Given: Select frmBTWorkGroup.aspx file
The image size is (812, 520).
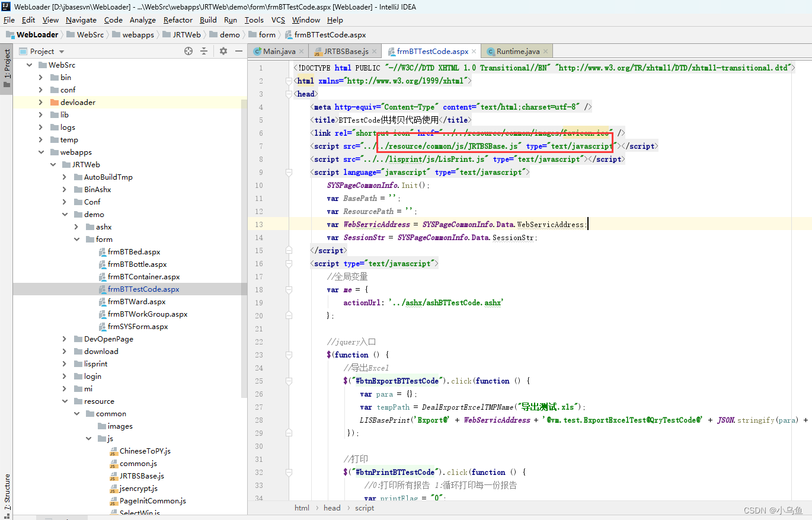Looking at the screenshot, I should click(148, 314).
